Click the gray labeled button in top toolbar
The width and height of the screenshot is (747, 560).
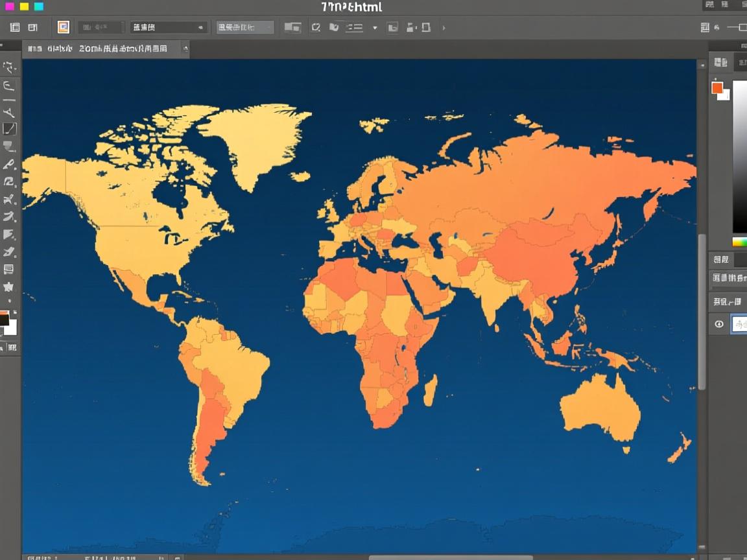point(245,27)
